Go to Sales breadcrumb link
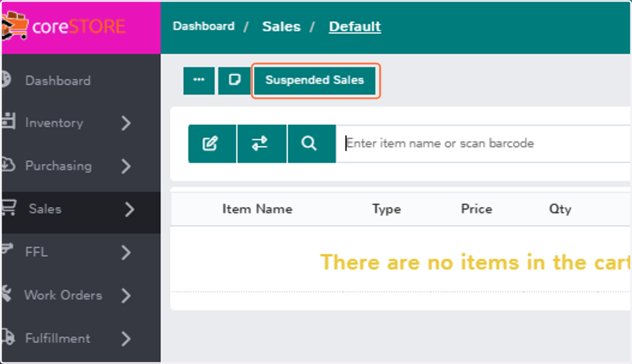This screenshot has width=632, height=364. coord(281,26)
